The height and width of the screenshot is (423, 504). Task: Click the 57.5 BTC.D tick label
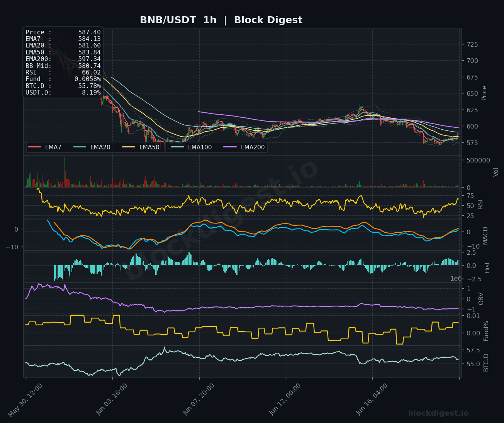point(472,350)
